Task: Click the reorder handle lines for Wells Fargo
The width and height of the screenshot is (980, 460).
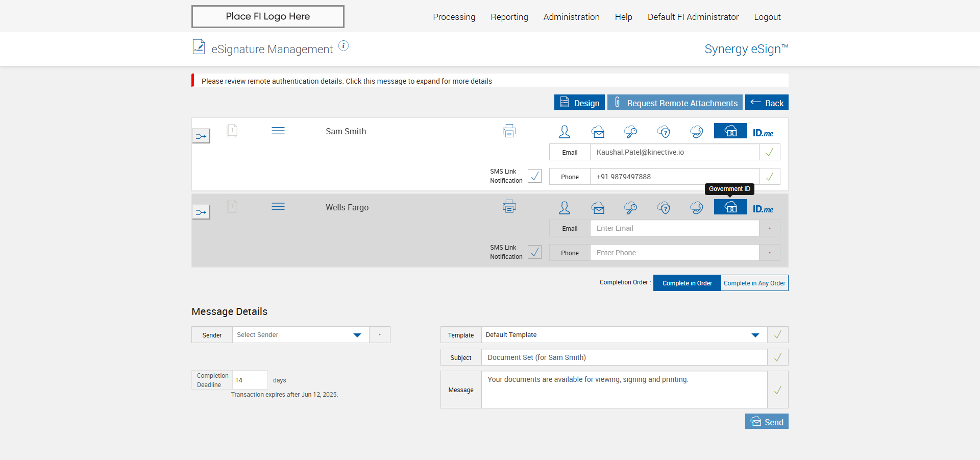Action: pos(278,207)
